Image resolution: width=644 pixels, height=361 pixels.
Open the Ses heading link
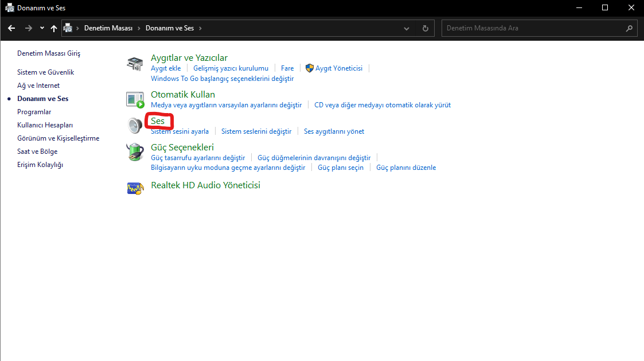tap(158, 121)
